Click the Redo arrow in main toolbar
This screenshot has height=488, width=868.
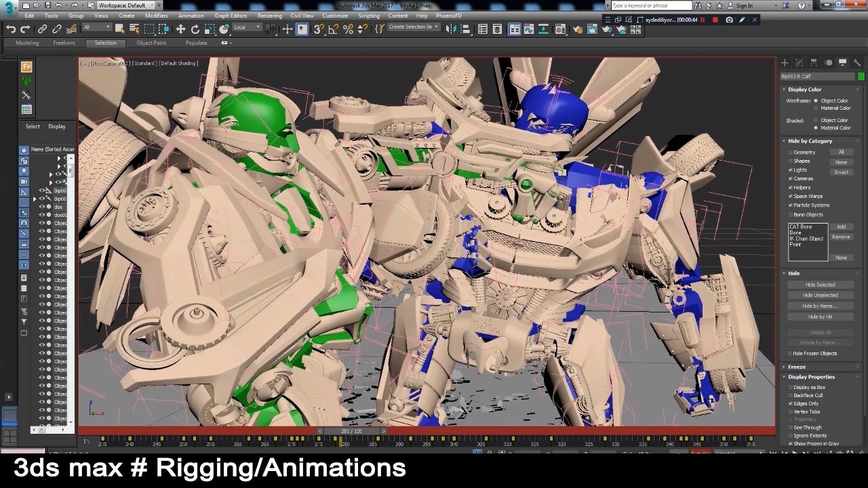click(25, 29)
